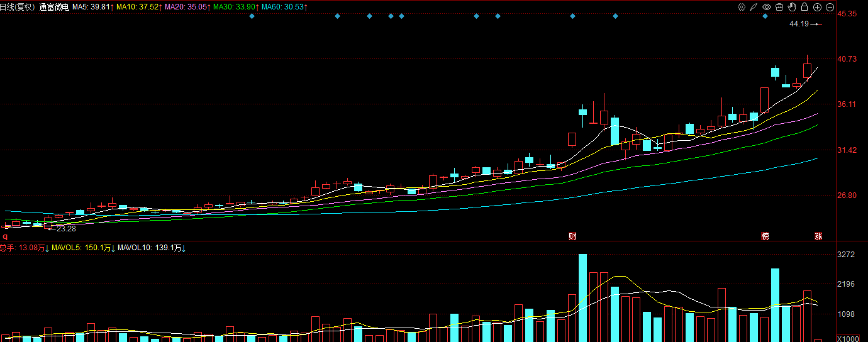Click the red q marker at chart left
The image size is (868, 342).
click(x=5, y=236)
